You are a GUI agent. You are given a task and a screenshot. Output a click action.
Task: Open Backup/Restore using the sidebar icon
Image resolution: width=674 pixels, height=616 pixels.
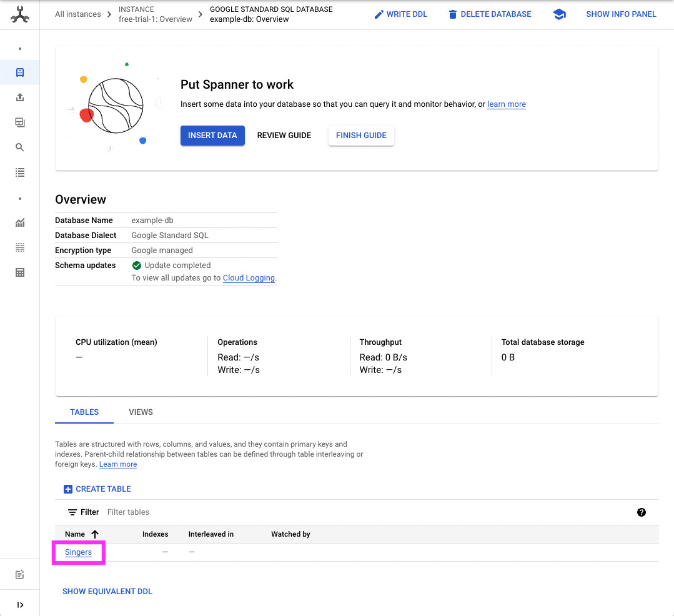[19, 122]
